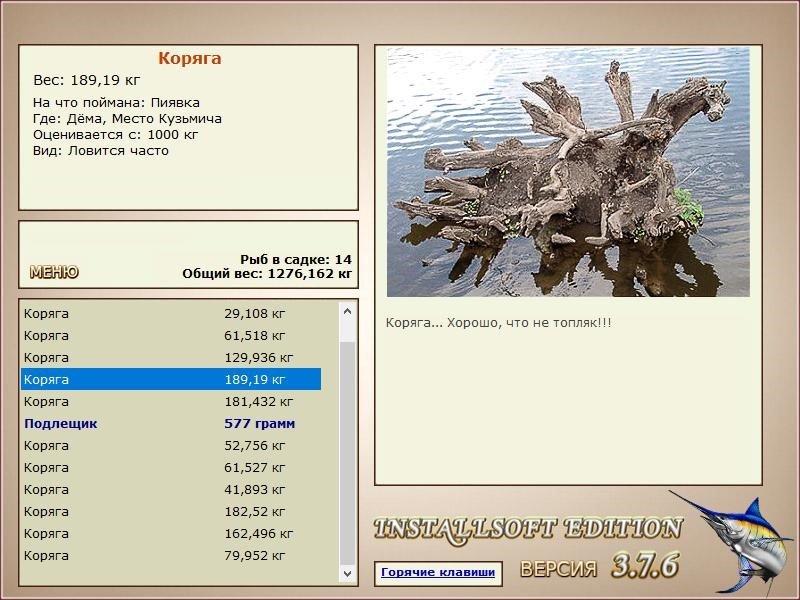Click the Вес: 189,19 кг text

pos(86,80)
